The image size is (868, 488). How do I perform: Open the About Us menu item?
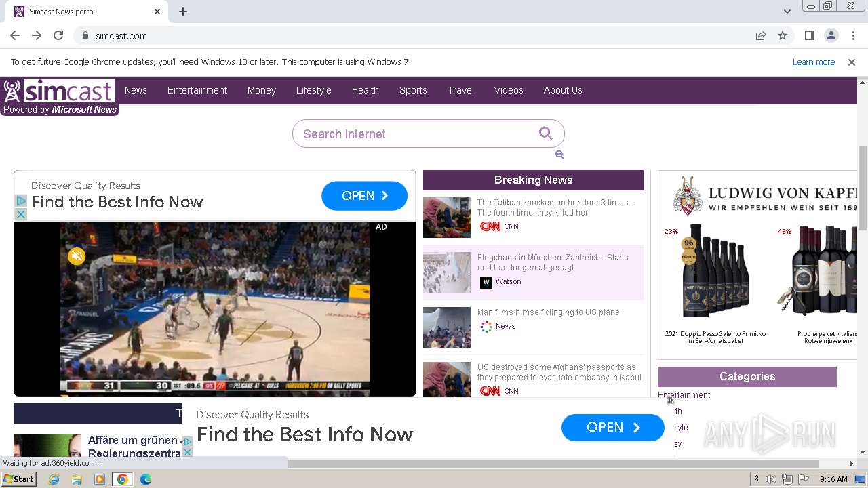click(563, 90)
